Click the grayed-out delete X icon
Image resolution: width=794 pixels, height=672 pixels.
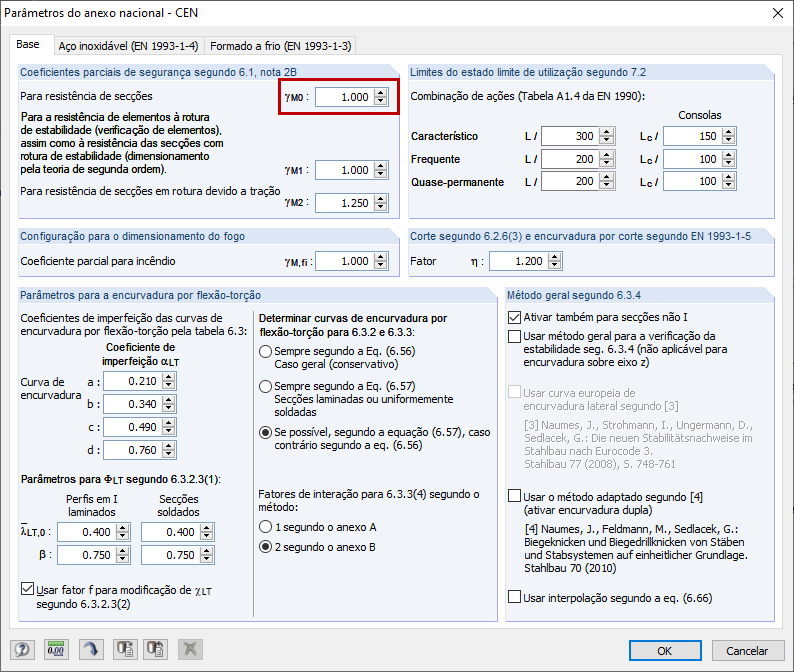[190, 649]
